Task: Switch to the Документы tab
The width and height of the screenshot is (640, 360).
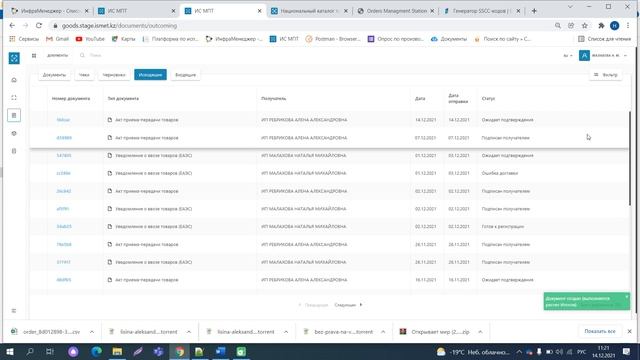Action: pos(54,75)
